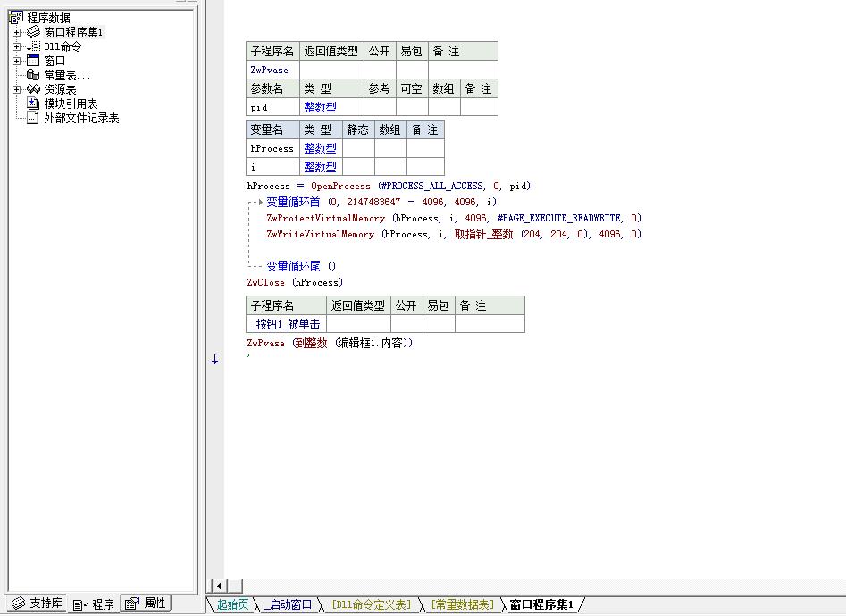
Task: Click the 外部文件记录表 document icon
Action: coord(33,118)
